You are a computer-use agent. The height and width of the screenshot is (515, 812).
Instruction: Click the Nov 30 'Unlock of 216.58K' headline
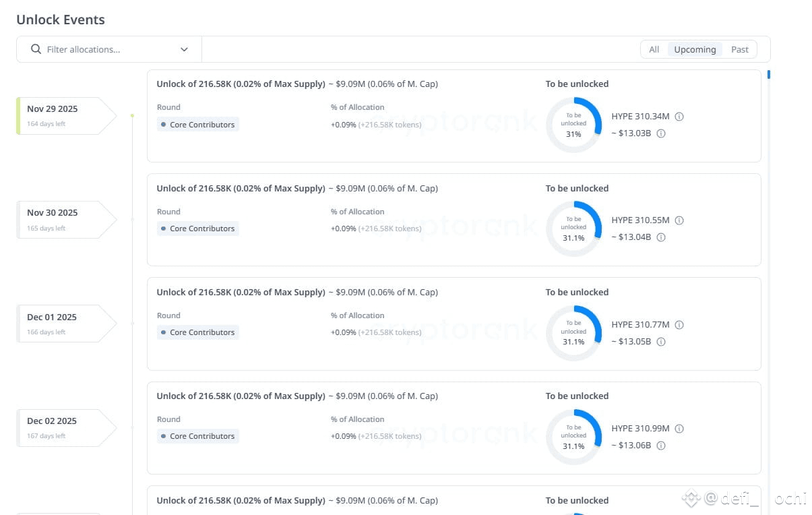tap(297, 189)
